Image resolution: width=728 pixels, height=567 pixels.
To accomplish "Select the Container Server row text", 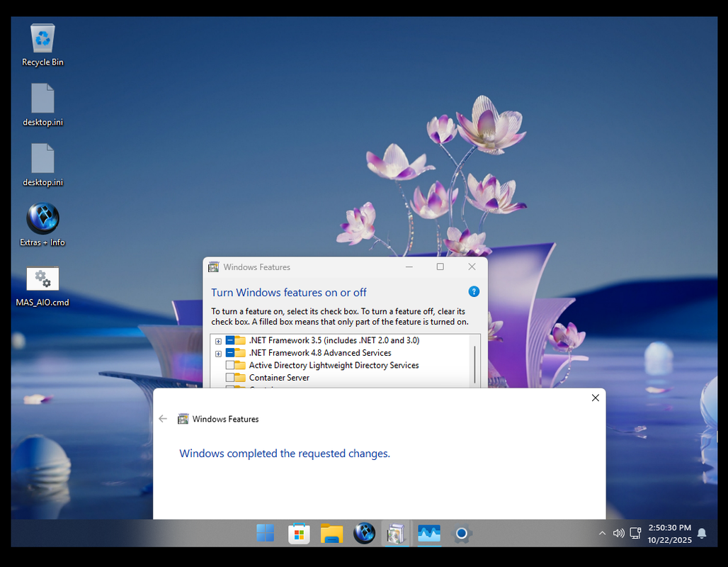I will coord(279,377).
